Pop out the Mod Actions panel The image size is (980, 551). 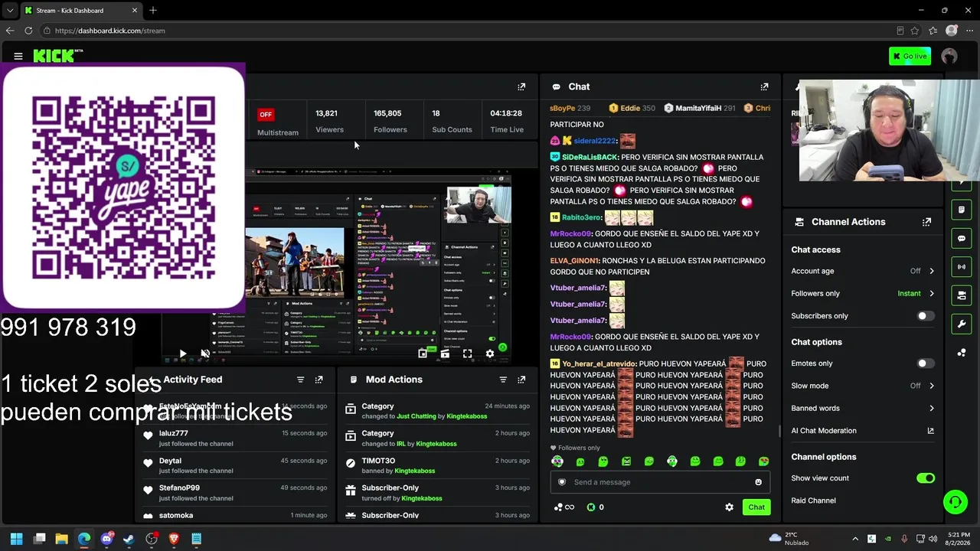521,380
